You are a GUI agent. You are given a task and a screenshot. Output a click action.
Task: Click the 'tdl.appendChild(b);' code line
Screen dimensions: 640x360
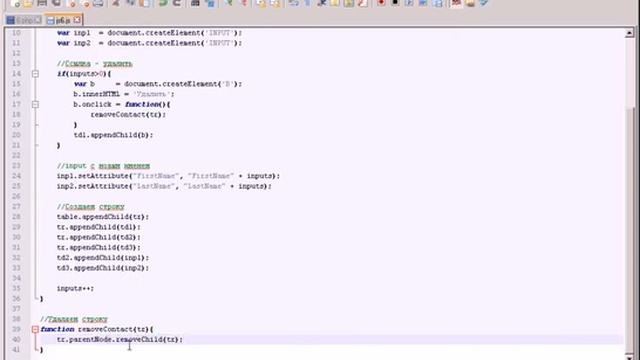point(113,135)
